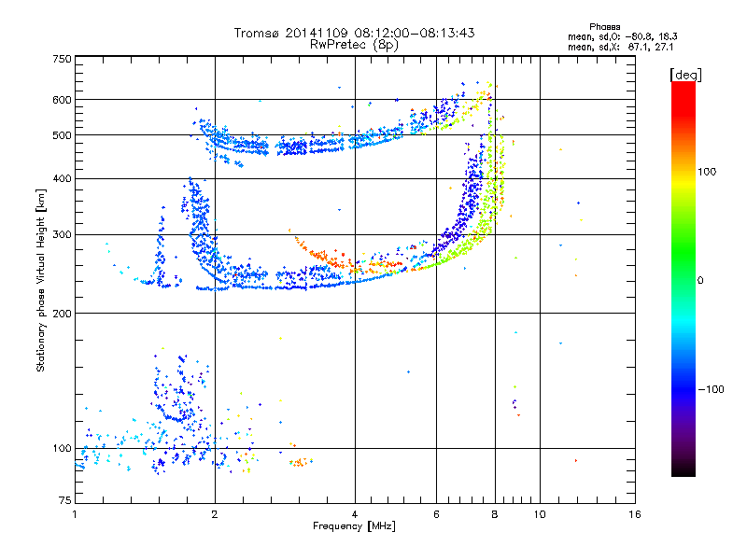Click the y-axis tick label "600"
This screenshot has height=560, width=747.
[62, 100]
